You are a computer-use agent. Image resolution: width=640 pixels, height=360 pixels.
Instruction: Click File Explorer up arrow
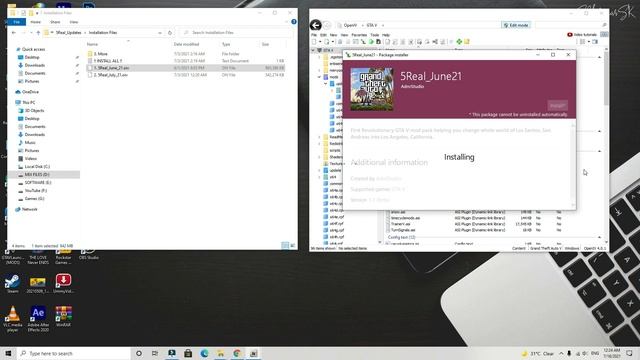38,32
